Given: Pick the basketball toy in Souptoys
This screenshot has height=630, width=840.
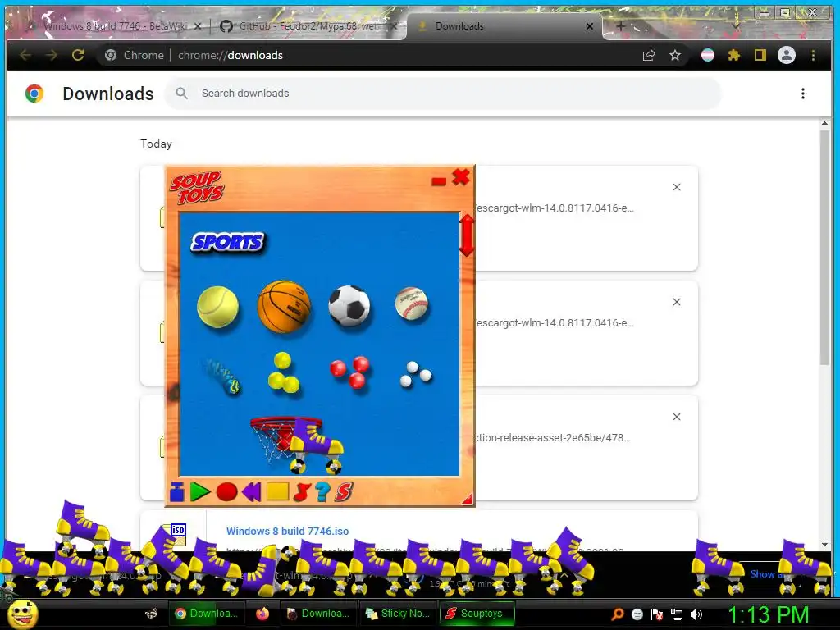Looking at the screenshot, I should 284,306.
